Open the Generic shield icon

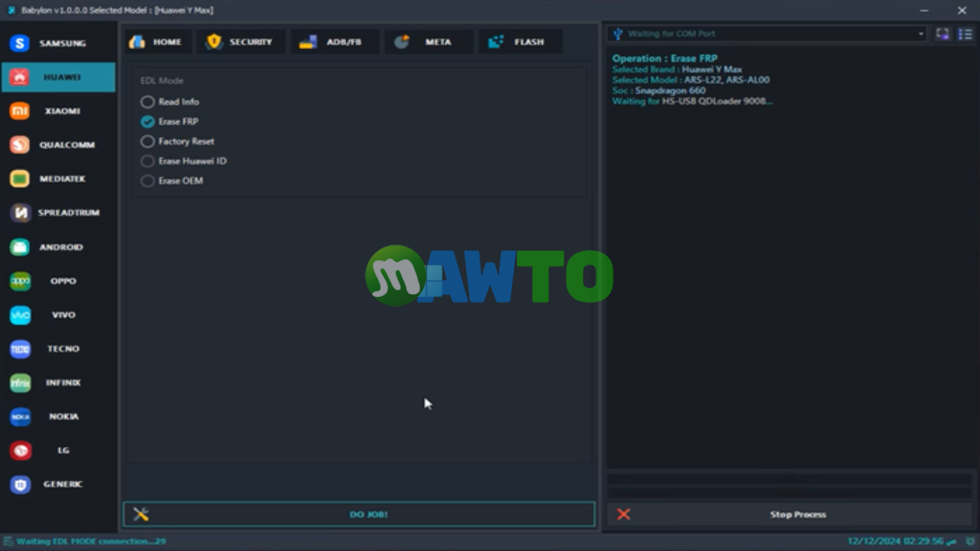(20, 484)
